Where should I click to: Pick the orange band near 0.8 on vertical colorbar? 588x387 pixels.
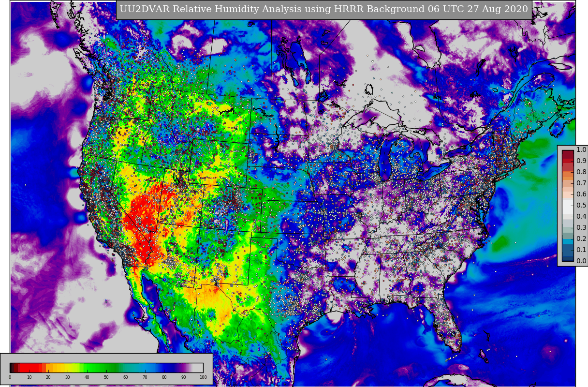point(568,175)
